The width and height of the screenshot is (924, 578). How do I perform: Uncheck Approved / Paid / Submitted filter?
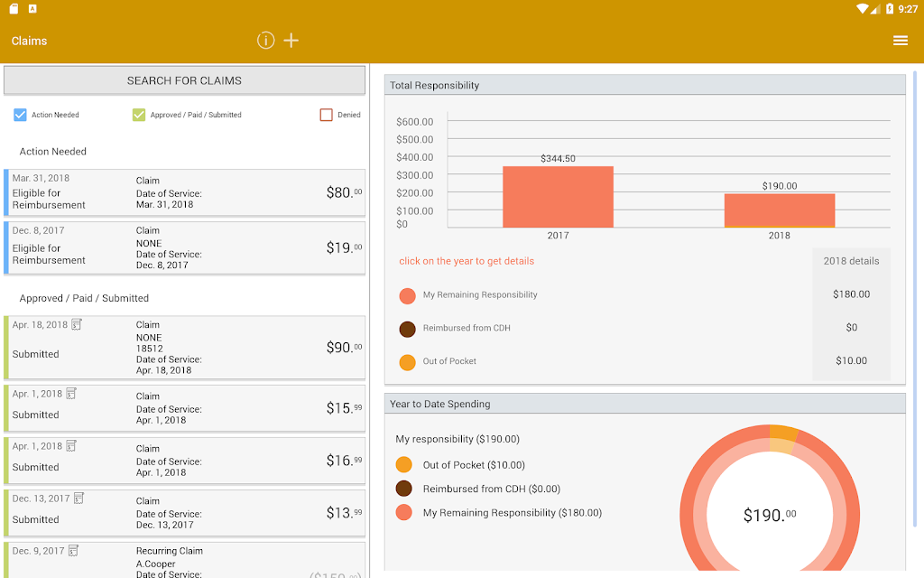click(x=139, y=115)
